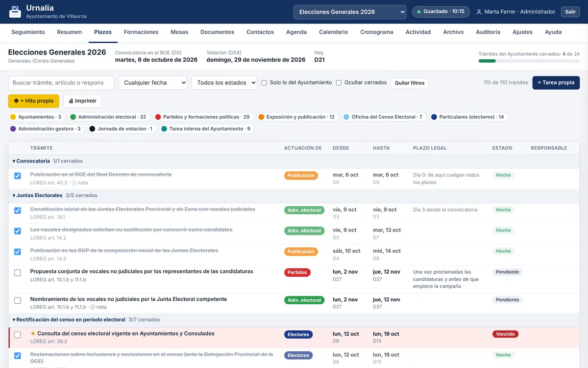Open the Cualquier fecha date filter

click(x=153, y=83)
